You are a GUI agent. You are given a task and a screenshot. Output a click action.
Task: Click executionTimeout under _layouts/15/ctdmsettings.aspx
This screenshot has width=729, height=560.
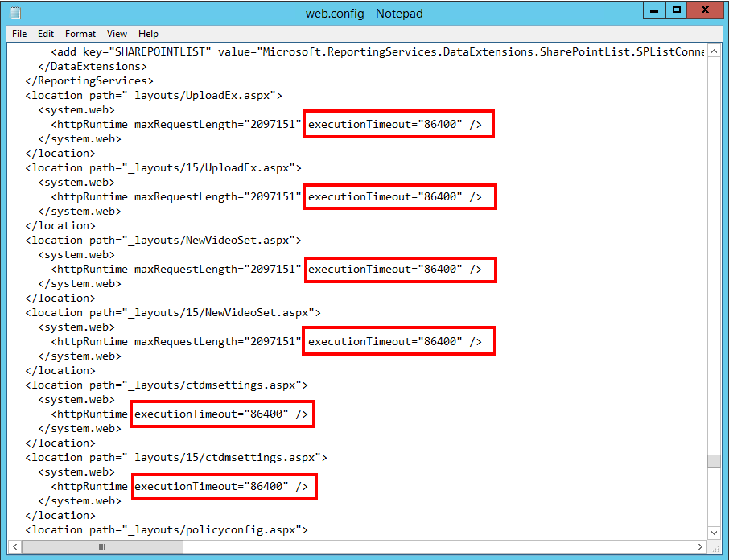click(212, 487)
